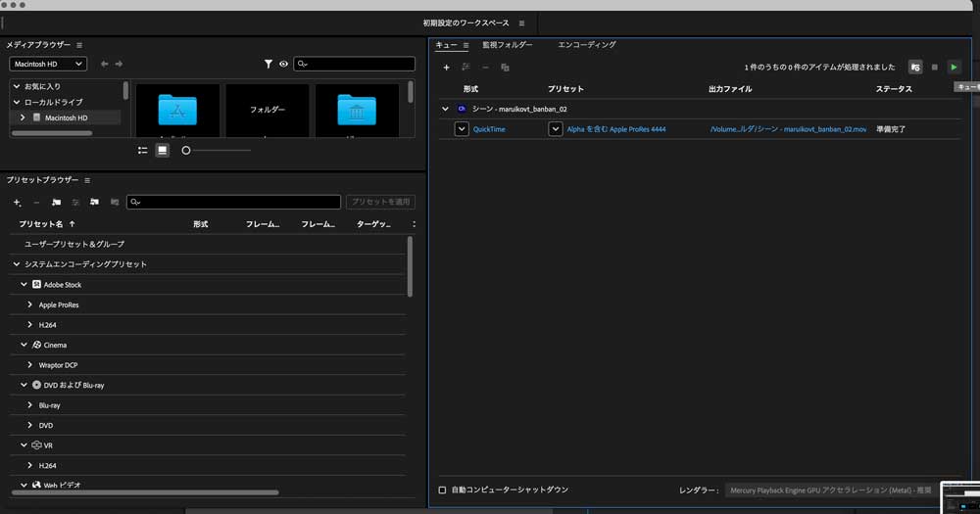Click the Preset Browser search field

[x=234, y=202]
